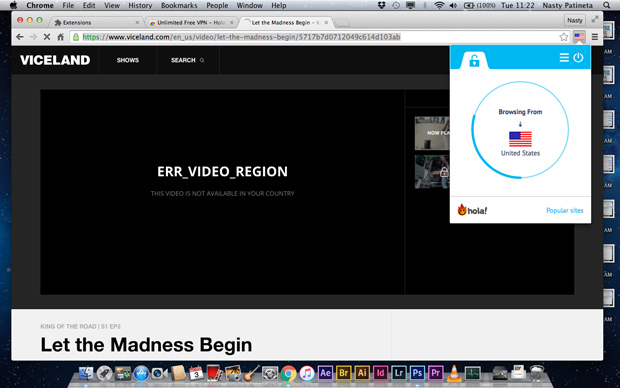Open the Bookmarks menu
This screenshot has height=388, width=620.
tap(179, 5)
